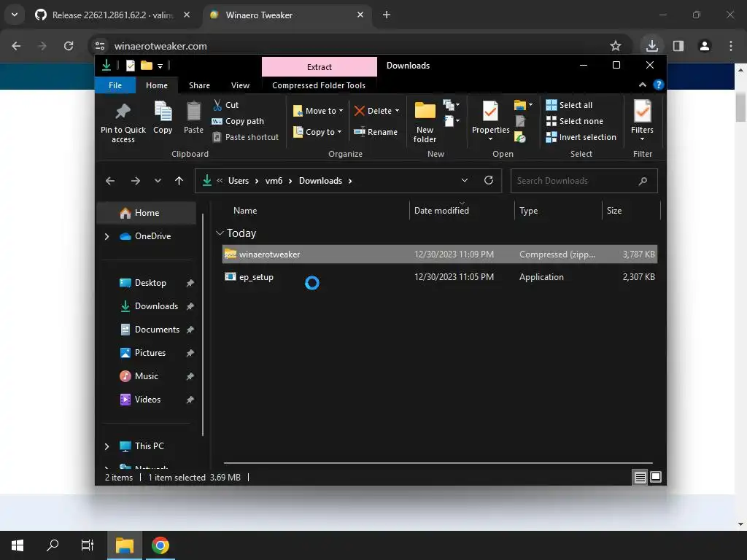Screen dimensions: 747x560
Task: Reload the winaerotweaker.com page
Action: 69,46
